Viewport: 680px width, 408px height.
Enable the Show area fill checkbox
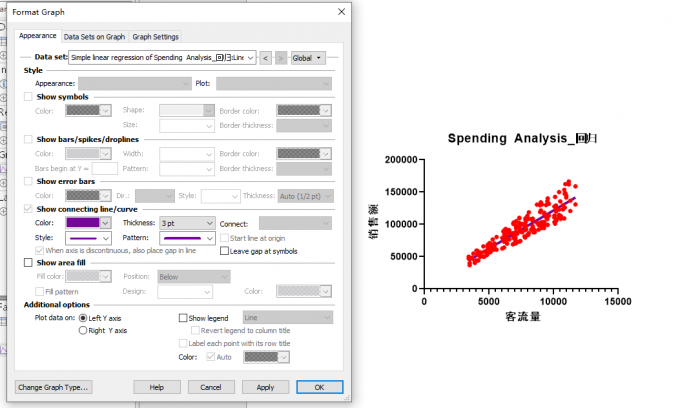pos(28,262)
